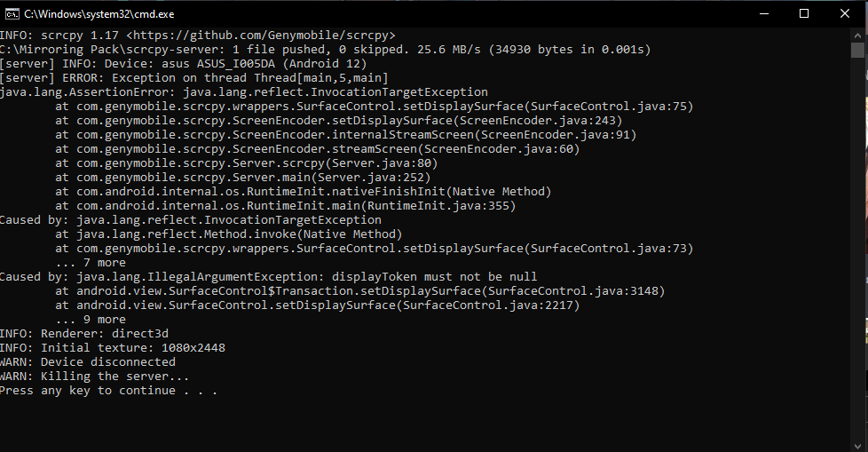This screenshot has width=868, height=452.
Task: Open the cmd.exe system menu icon
Action: [x=11, y=13]
